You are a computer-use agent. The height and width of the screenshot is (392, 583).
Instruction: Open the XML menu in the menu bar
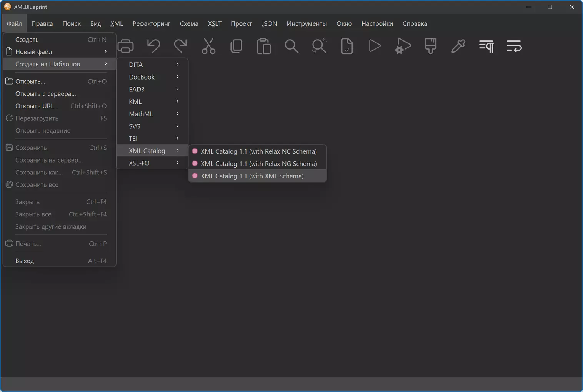click(x=117, y=23)
